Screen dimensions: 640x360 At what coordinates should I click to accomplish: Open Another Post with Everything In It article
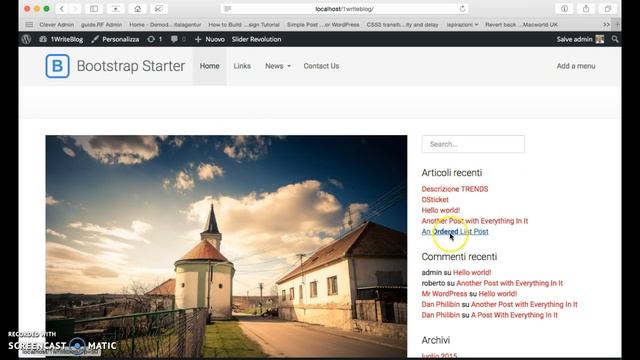(475, 221)
